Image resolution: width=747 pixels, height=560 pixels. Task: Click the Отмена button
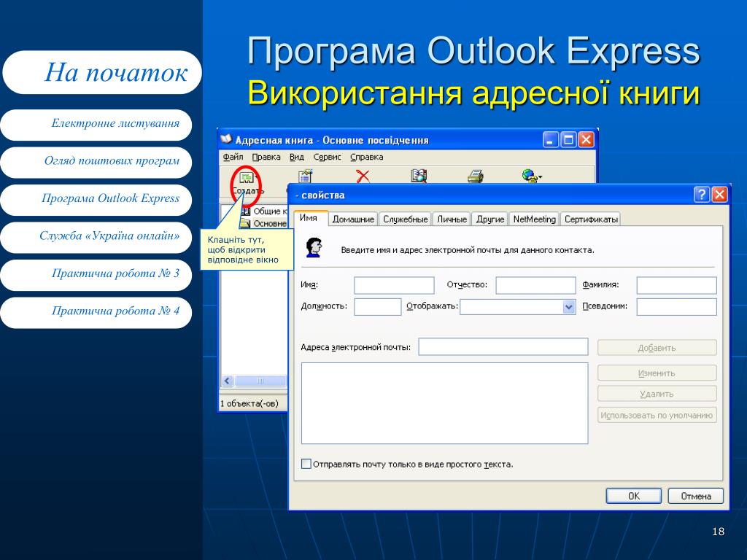[x=695, y=496]
